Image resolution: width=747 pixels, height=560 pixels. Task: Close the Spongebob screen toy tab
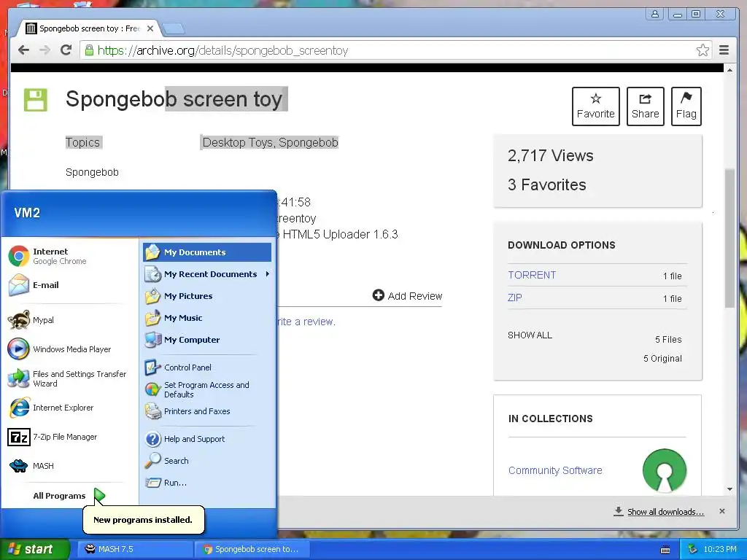pos(150,28)
